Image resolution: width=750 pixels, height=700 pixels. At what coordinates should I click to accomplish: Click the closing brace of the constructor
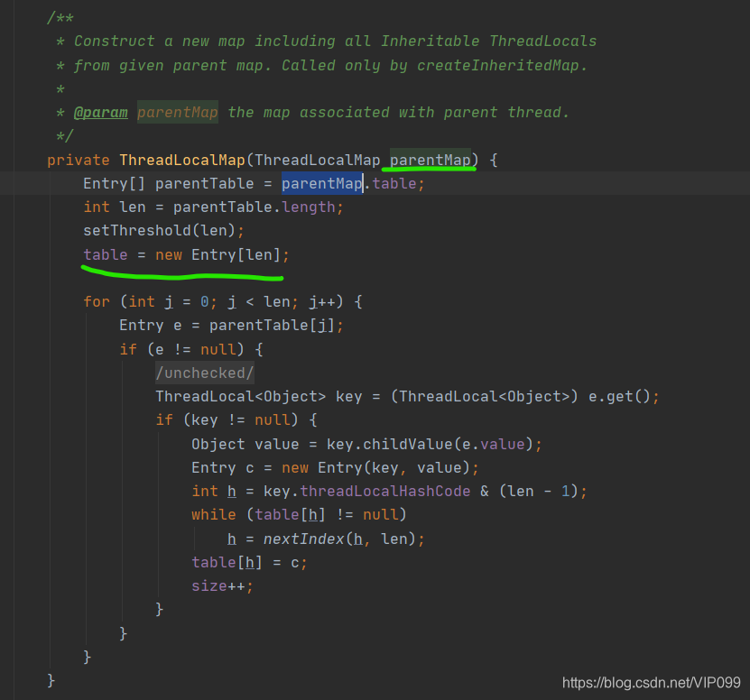coord(51,681)
